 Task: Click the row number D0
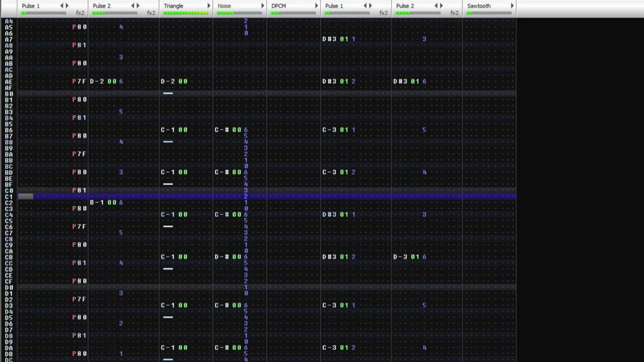9,287
